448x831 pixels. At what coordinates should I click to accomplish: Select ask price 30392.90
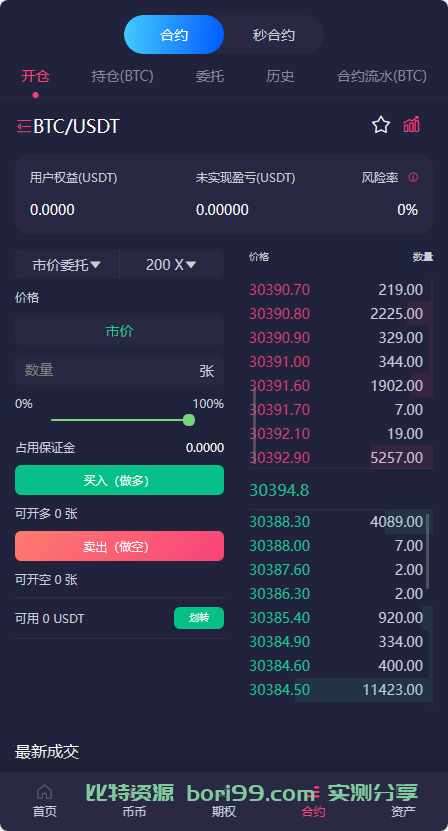279,457
